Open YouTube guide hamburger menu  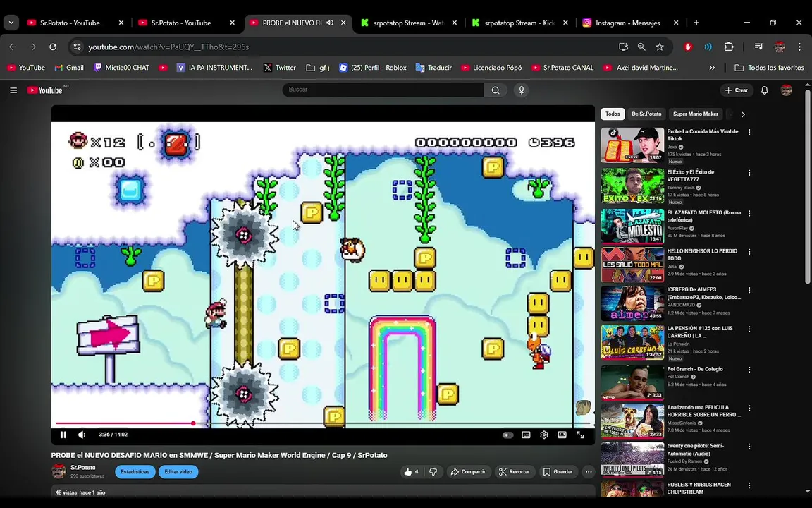coord(13,90)
